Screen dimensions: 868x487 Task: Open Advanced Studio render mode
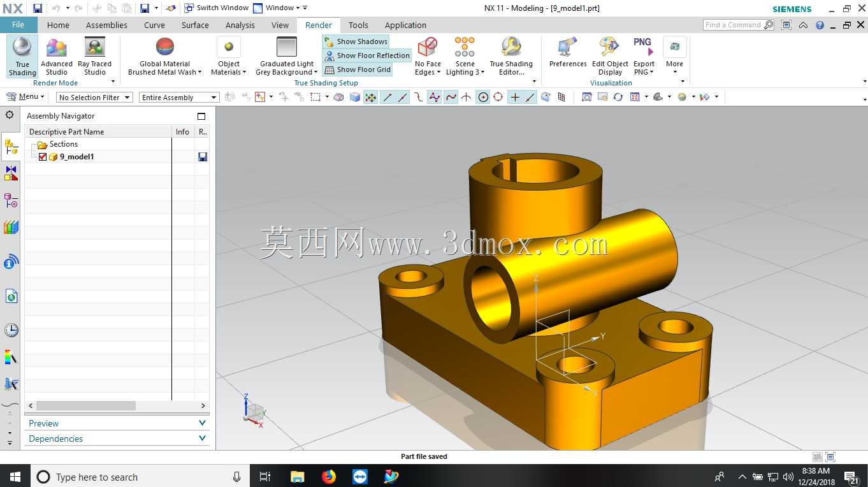pos(57,56)
